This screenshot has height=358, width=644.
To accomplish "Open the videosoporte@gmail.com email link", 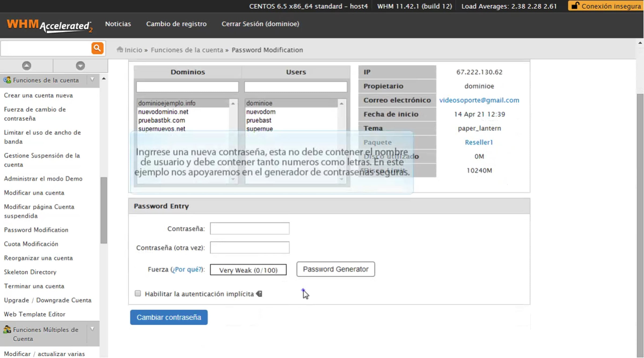I will [x=479, y=100].
